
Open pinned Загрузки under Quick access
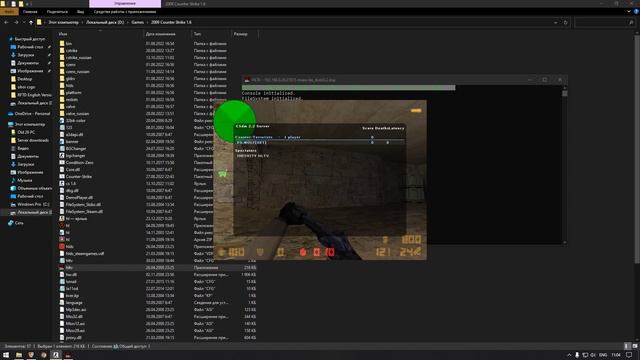tap(25, 55)
